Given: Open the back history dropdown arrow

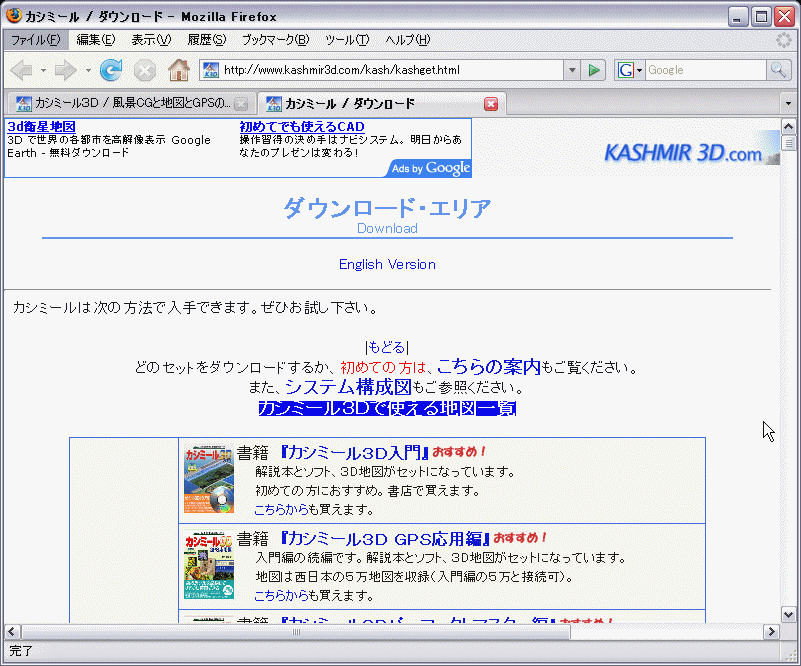Looking at the screenshot, I should (x=43, y=70).
